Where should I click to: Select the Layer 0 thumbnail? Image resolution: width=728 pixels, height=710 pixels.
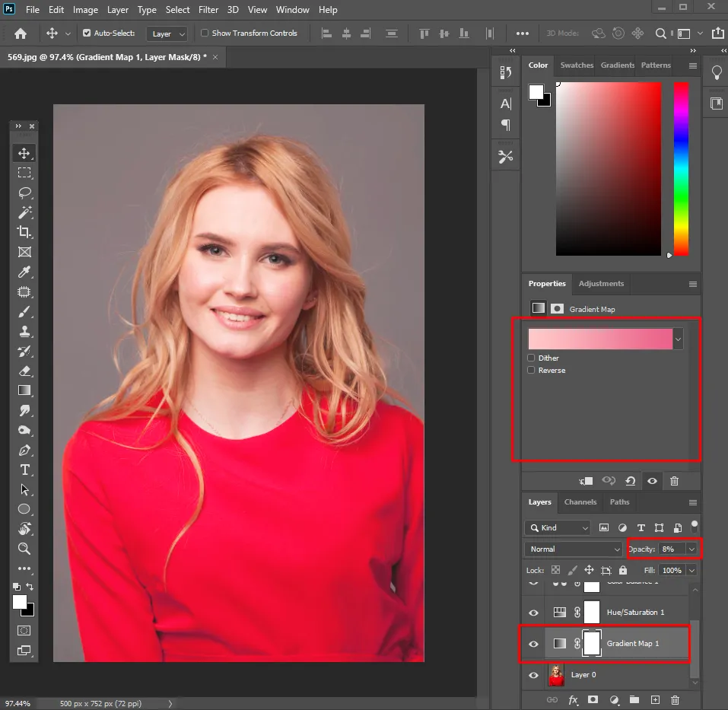556,675
